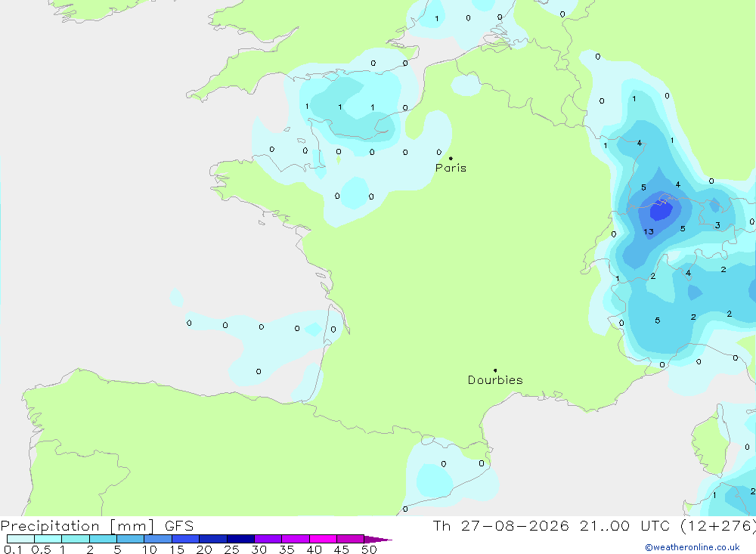Click the 3 mm value east of the 13
Viewport: 756px width, 554px height.
[717, 225]
